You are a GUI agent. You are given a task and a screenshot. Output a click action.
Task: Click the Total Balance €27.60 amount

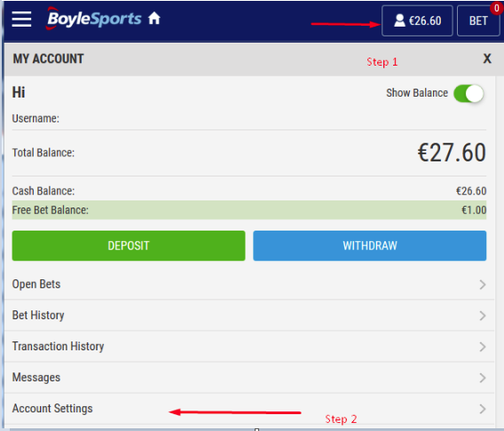pyautogui.click(x=452, y=153)
